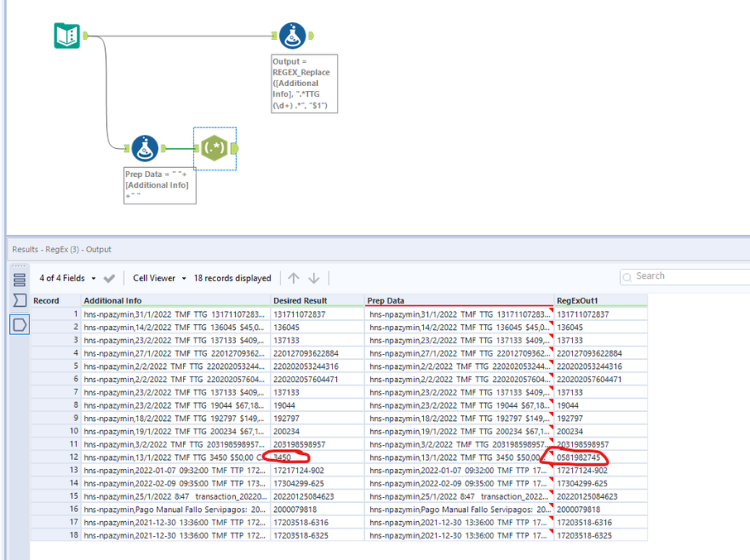
Task: Select the RegExOut1 column header
Action: [x=601, y=300]
